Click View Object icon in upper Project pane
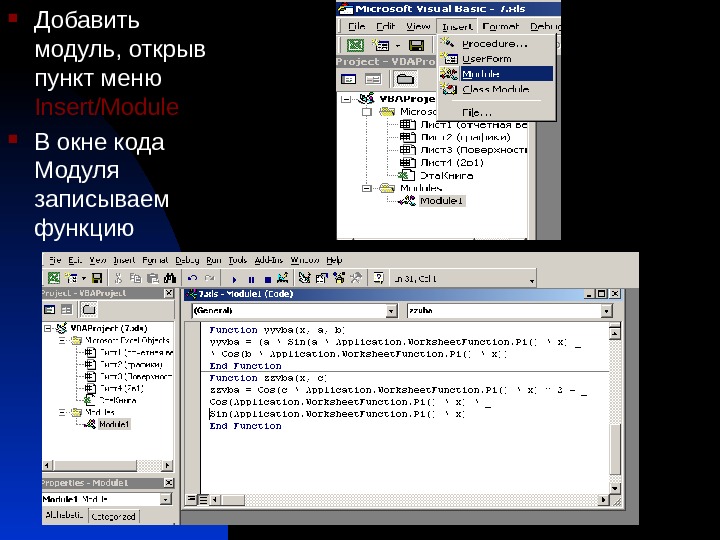The width and height of the screenshot is (720, 540). (373, 79)
